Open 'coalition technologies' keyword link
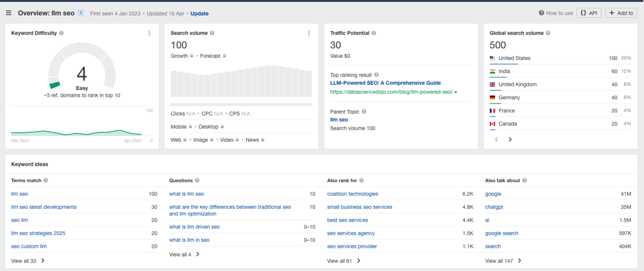Screen dimensions: 644x271 [x=352, y=194]
